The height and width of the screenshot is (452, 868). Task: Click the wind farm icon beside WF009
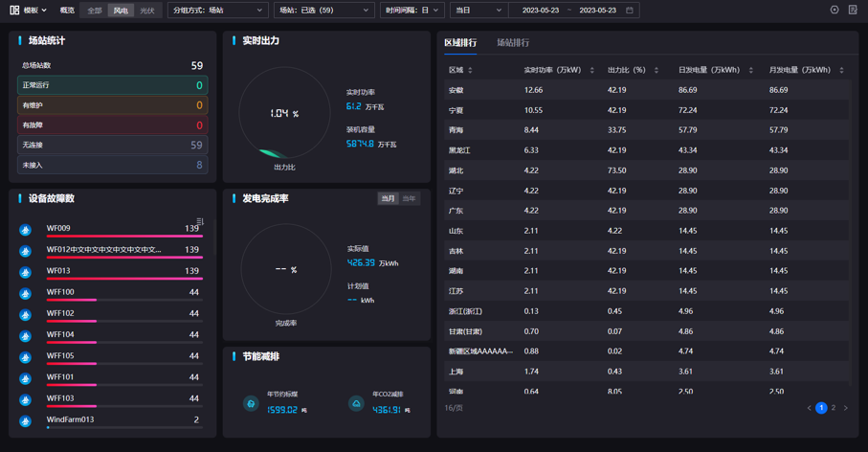(x=26, y=230)
